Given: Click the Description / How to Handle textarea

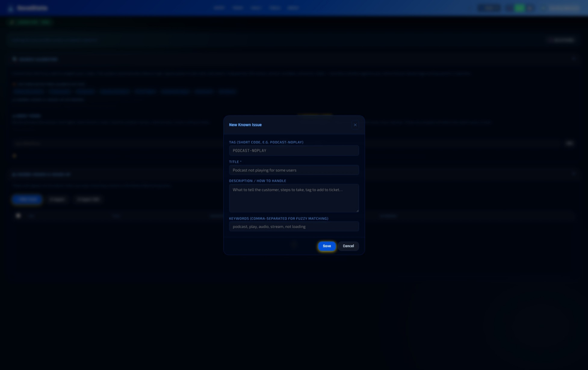Looking at the screenshot, I should point(294,198).
